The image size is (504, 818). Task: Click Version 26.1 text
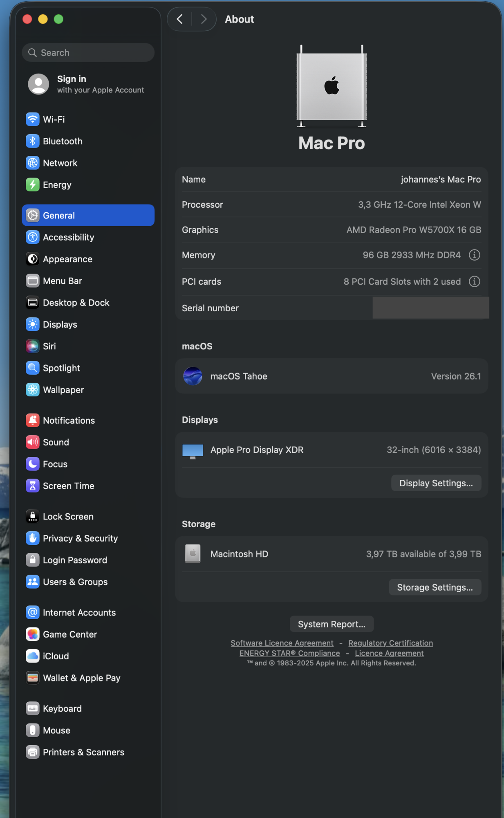point(456,376)
